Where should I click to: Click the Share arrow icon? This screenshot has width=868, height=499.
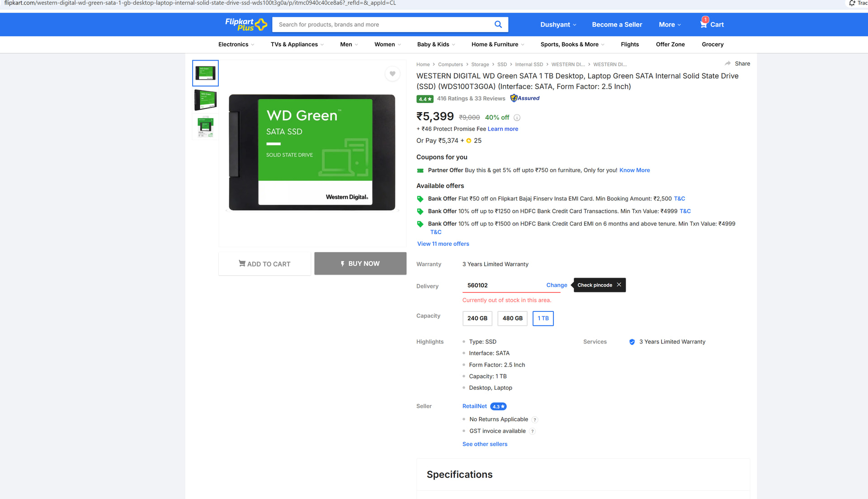click(727, 63)
